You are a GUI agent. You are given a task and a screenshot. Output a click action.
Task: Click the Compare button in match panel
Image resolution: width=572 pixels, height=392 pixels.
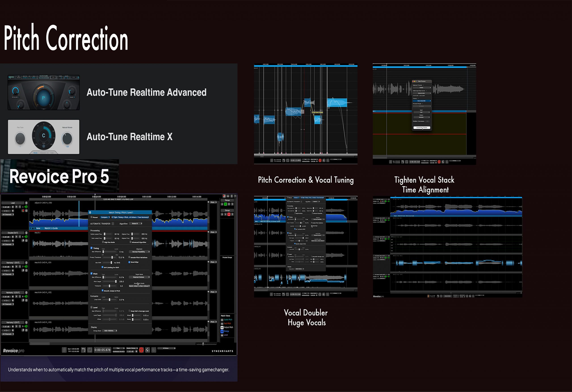[105, 217]
